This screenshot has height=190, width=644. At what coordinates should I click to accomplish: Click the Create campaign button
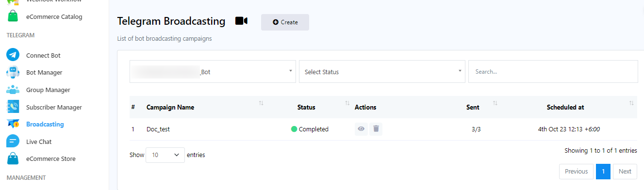click(285, 22)
